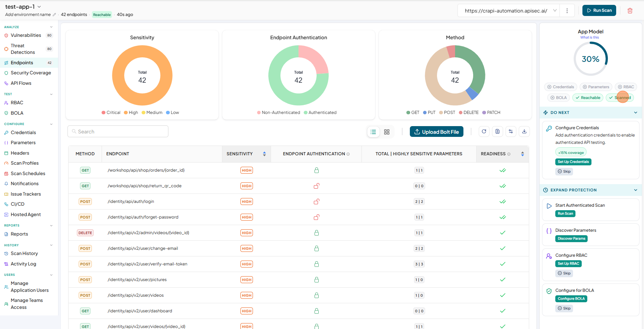Open the three-dots menu next to the URL
The height and width of the screenshot is (329, 644).
point(567,11)
